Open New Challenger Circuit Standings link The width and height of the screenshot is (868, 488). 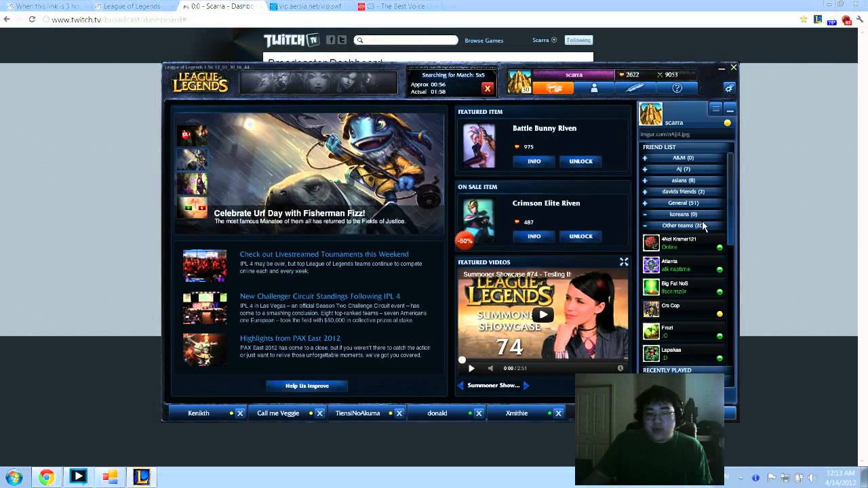320,296
